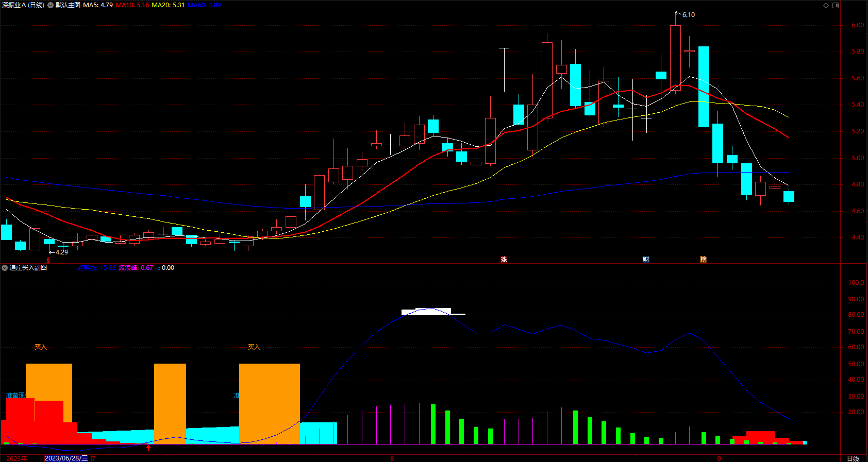Image resolution: width=868 pixels, height=462 pixels.
Task: Click the first 买入 signal label on the left
Action: pos(41,347)
